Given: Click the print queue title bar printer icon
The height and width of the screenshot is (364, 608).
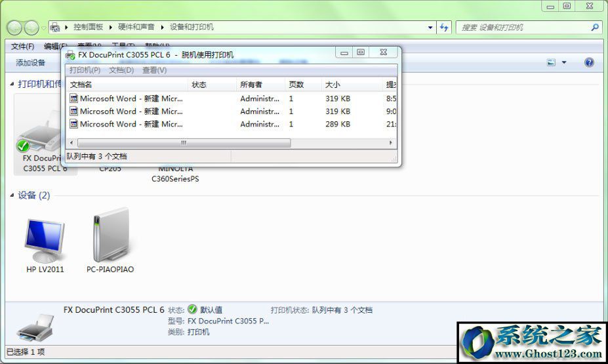Looking at the screenshot, I should (x=70, y=55).
